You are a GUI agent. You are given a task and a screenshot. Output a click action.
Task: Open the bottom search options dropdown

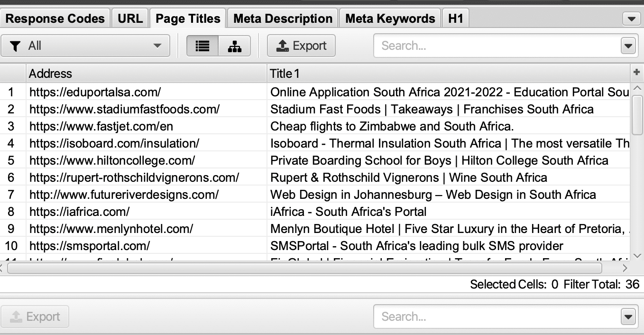point(628,316)
